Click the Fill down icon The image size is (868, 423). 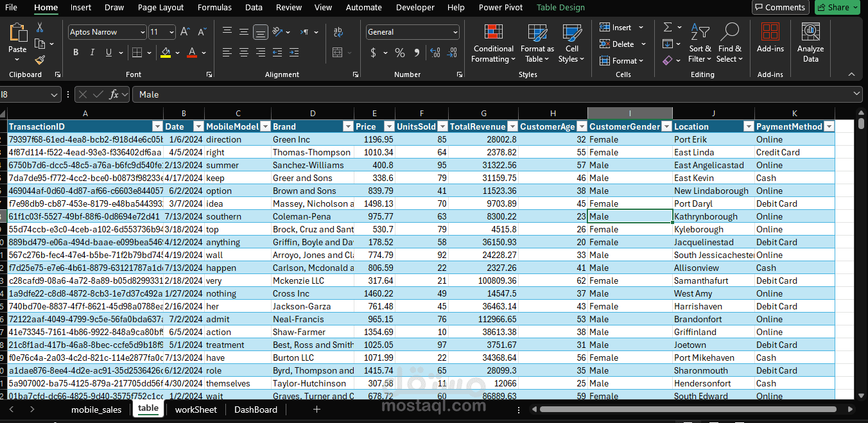[x=668, y=44]
